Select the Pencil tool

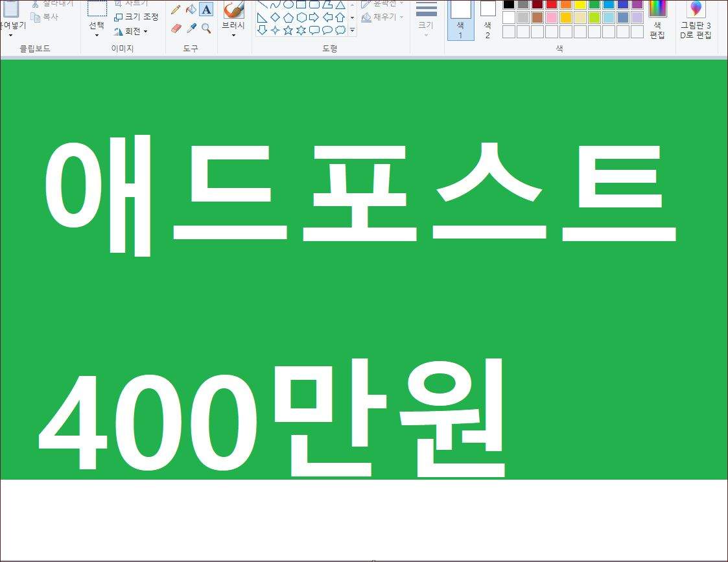[x=176, y=9]
